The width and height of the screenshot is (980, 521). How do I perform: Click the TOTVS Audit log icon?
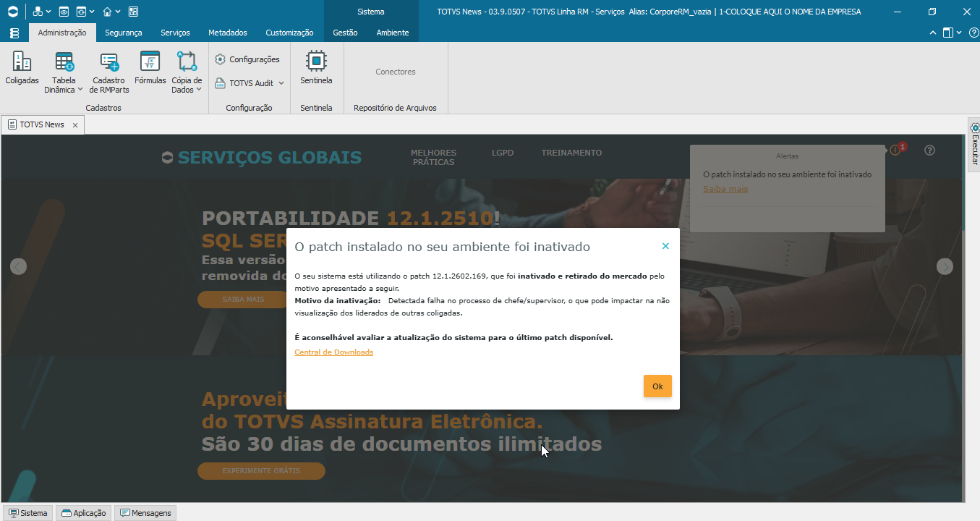click(221, 83)
